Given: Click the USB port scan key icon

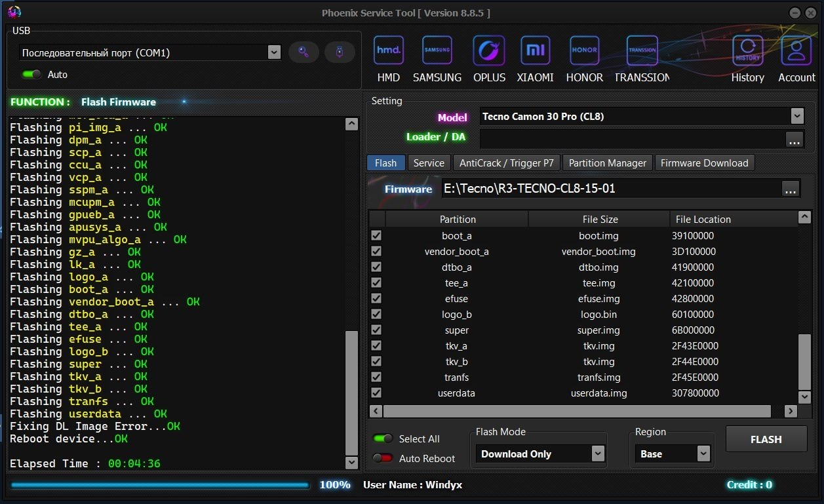Looking at the screenshot, I should click(304, 52).
